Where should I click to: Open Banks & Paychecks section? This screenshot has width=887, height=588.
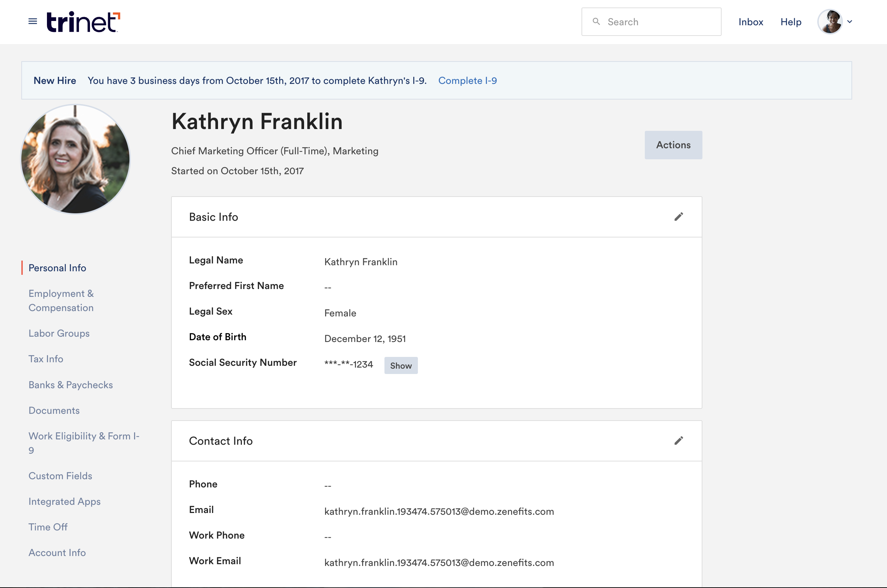pos(70,385)
